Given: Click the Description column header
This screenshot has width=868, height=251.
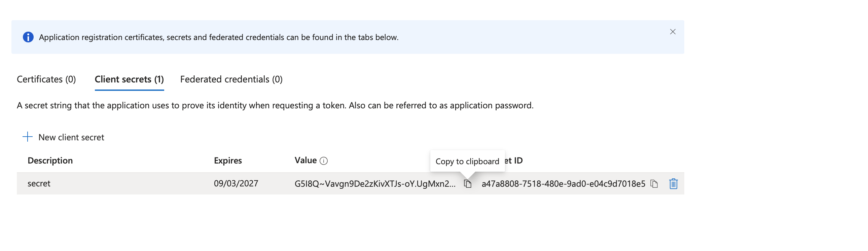Looking at the screenshot, I should coord(50,160).
